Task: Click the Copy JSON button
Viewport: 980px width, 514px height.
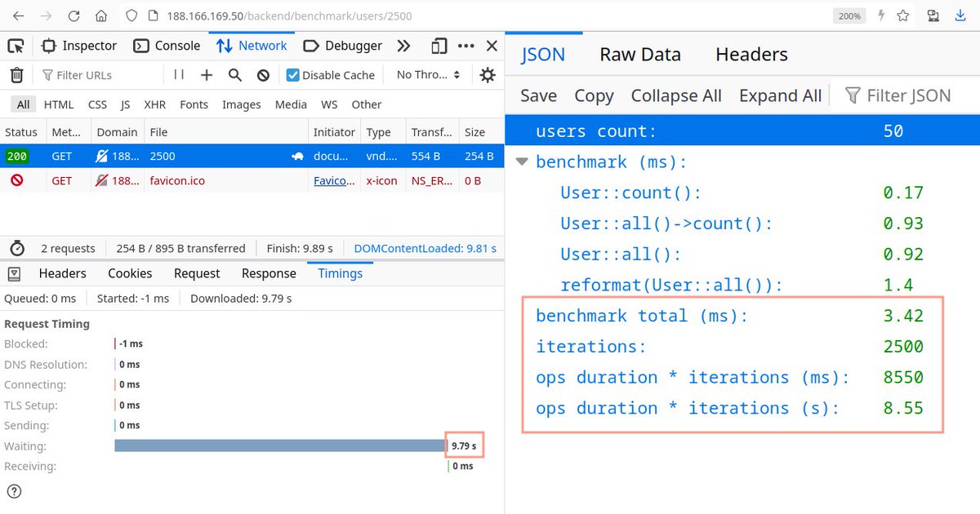Action: [594, 95]
